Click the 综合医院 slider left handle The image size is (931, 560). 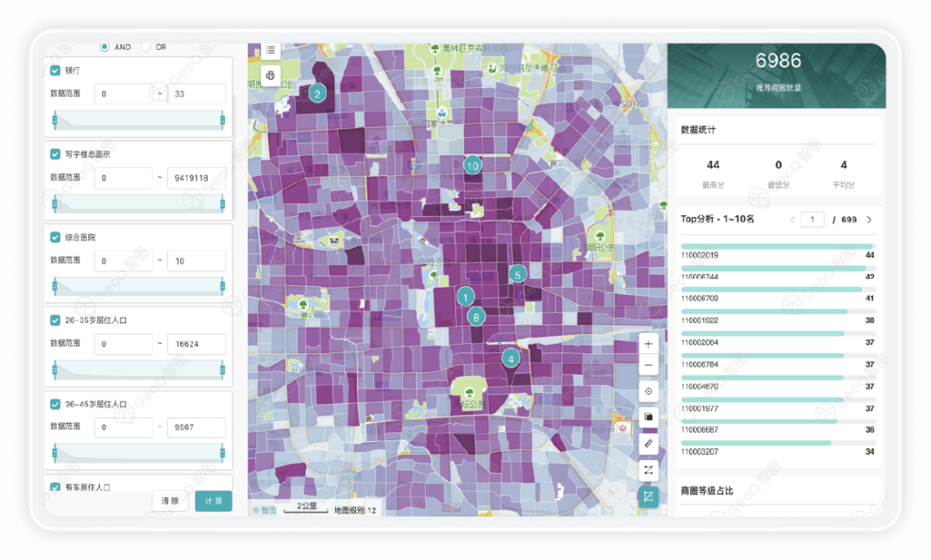[x=55, y=287]
